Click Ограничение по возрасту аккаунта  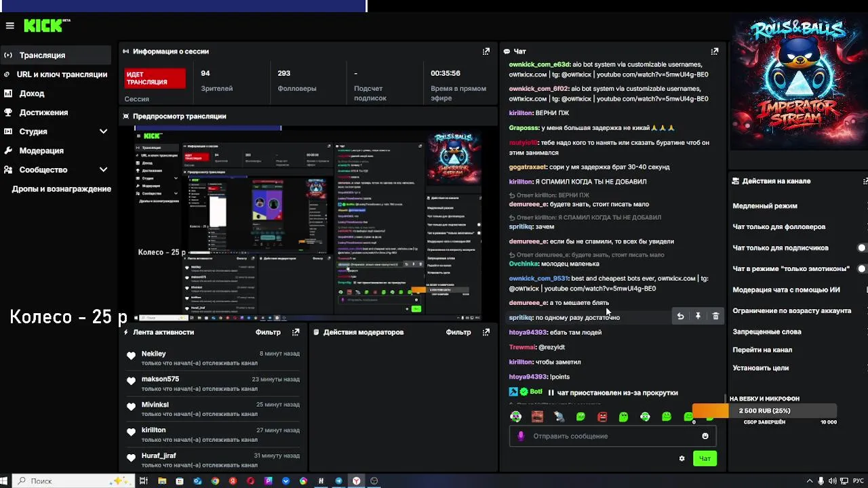pyautogui.click(x=792, y=311)
